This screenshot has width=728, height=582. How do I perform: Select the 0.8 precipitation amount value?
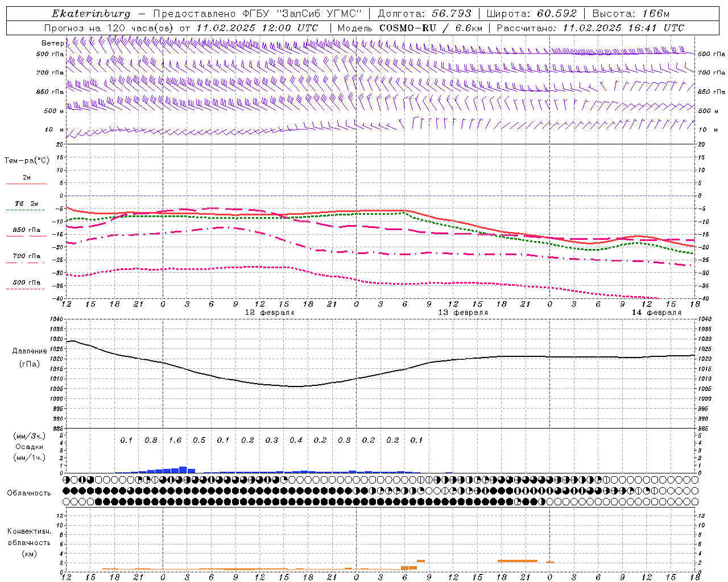(151, 440)
